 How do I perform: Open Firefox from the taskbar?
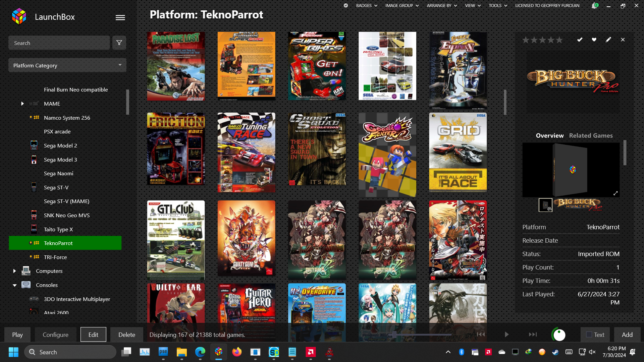tap(237, 352)
